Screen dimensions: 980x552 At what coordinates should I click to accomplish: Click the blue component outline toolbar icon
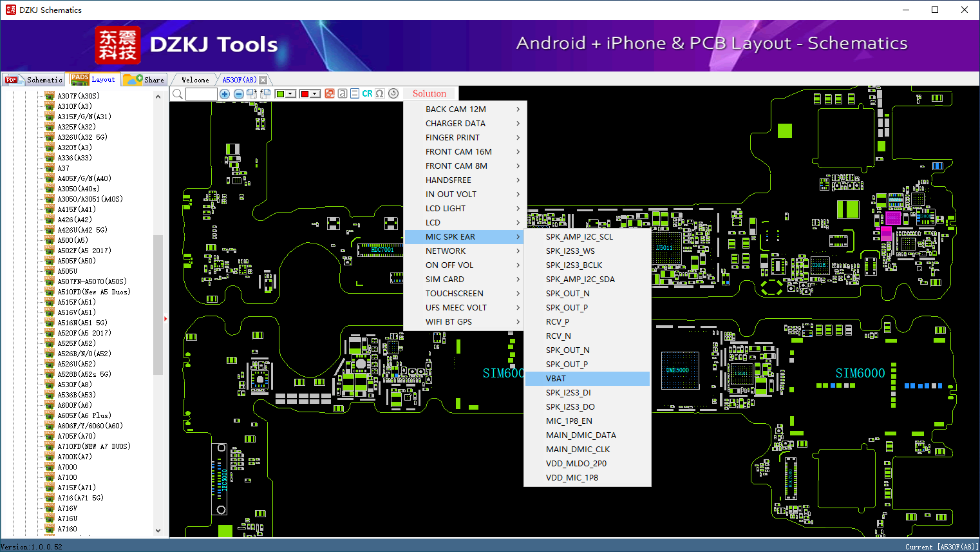click(355, 93)
